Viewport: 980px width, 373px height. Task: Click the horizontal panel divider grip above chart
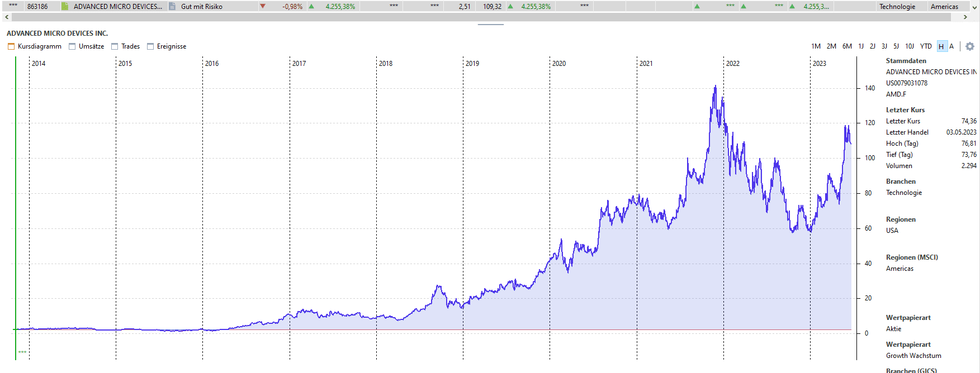tap(491, 25)
